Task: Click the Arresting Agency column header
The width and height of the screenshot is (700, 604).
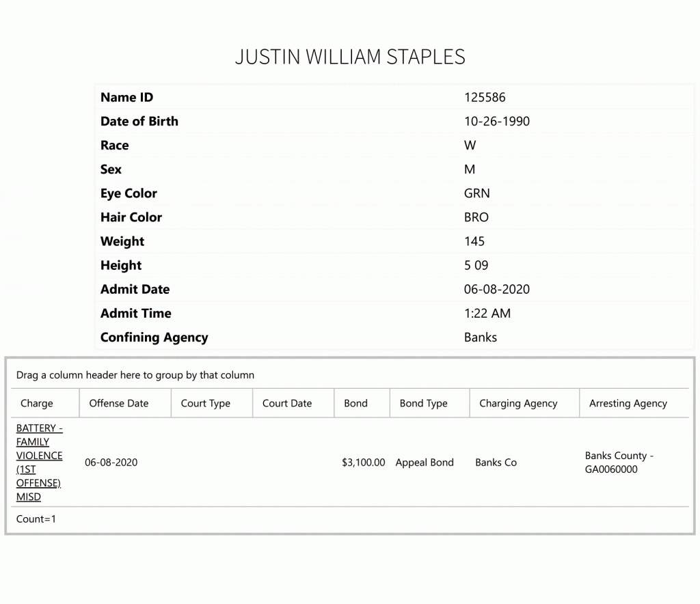Action: point(634,403)
